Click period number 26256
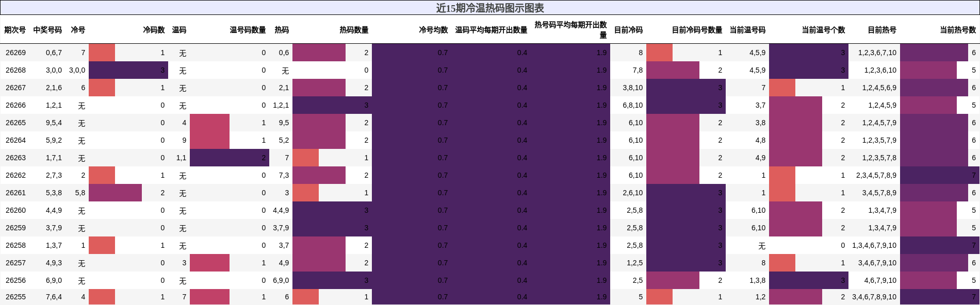The width and height of the screenshot is (980, 305). pyautogui.click(x=15, y=280)
